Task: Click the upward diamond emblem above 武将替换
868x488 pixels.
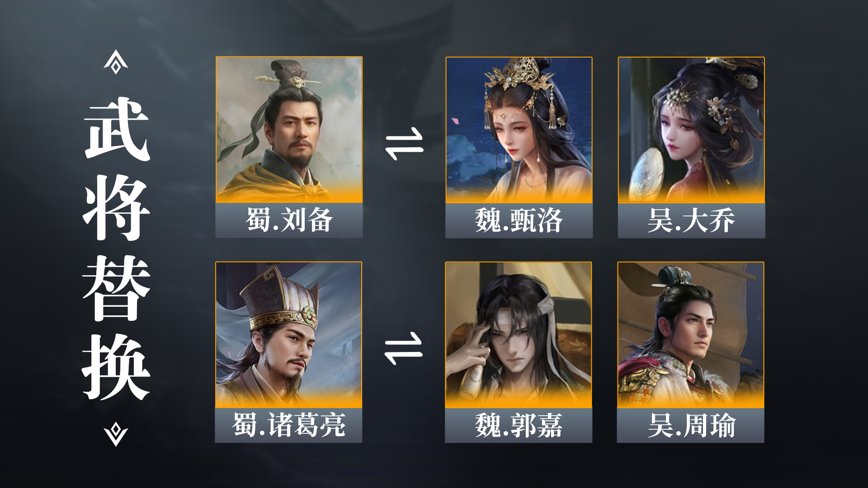Action: pos(116,62)
